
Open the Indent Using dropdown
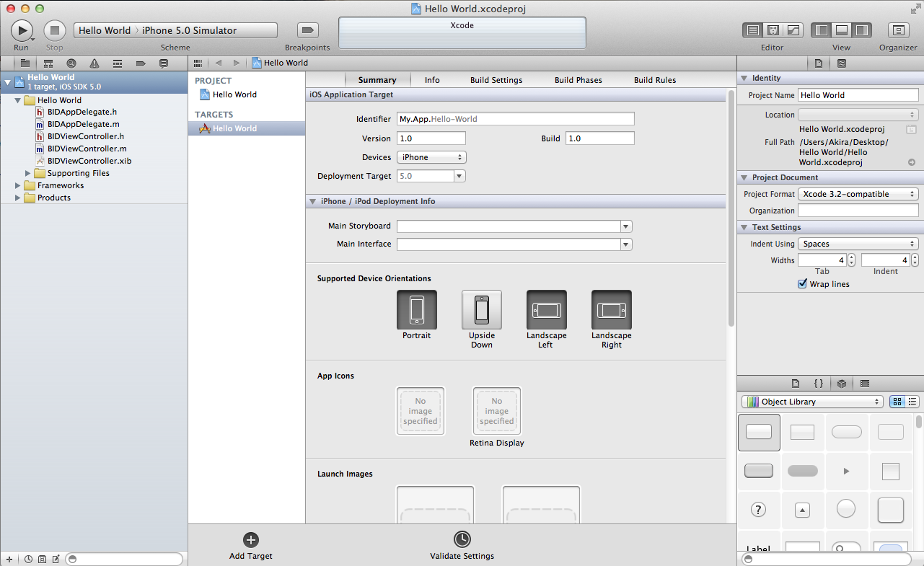(x=858, y=244)
